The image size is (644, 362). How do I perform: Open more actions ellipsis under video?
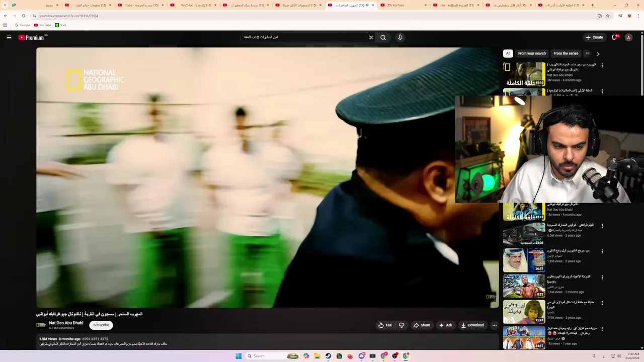[494, 325]
